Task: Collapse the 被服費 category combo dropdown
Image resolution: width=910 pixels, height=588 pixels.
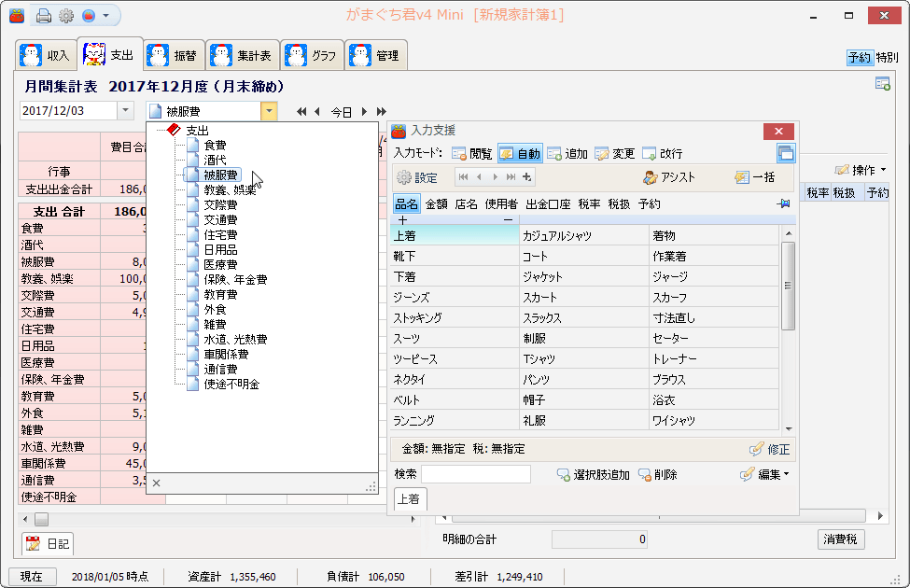Action: click(x=269, y=111)
